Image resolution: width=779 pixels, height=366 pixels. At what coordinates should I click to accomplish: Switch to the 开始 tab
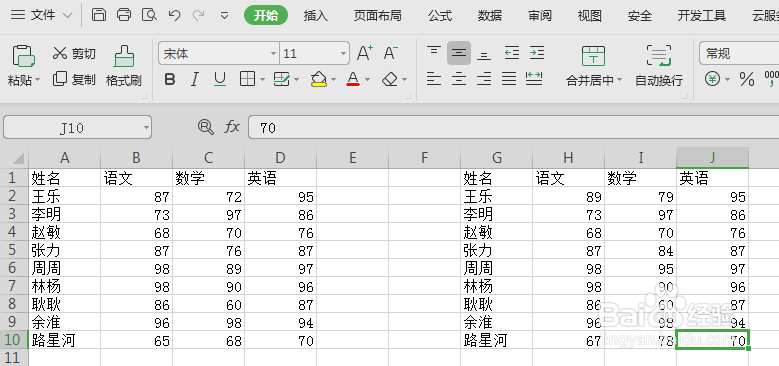pyautogui.click(x=266, y=15)
